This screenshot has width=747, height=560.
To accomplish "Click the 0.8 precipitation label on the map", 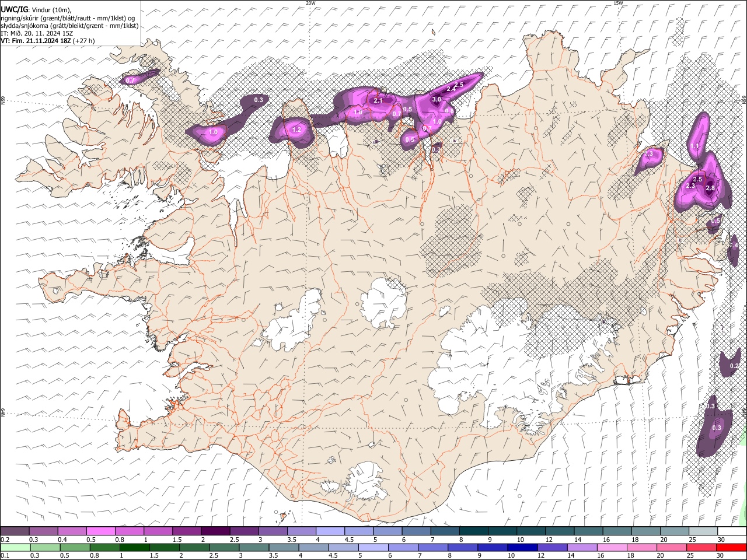I will pyautogui.click(x=449, y=110).
